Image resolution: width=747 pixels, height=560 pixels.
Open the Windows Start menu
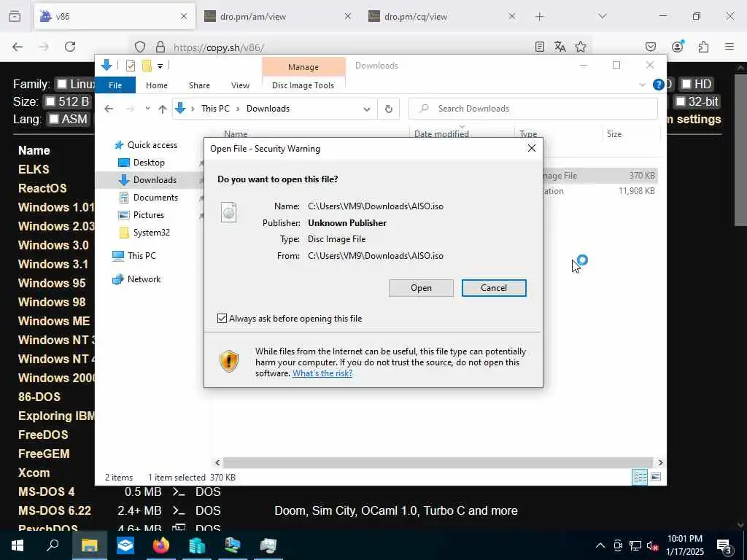[18, 545]
